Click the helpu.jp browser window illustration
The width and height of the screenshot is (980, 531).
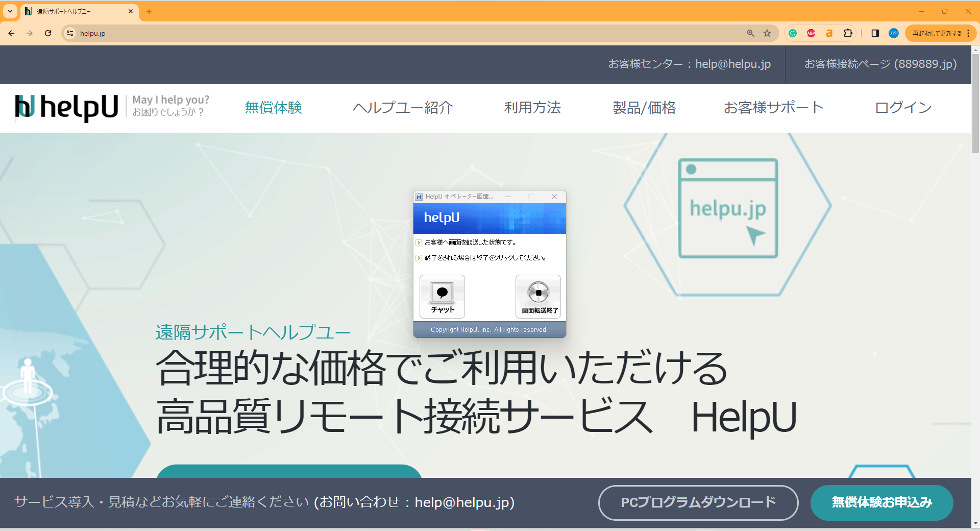(728, 208)
